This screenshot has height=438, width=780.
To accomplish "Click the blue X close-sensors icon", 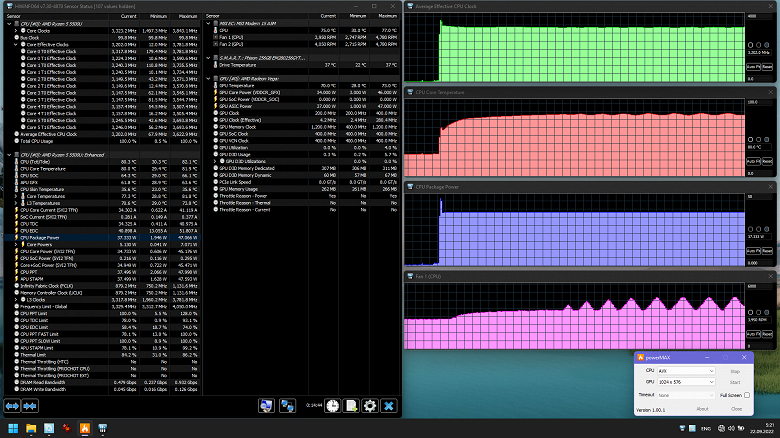I will pyautogui.click(x=388, y=405).
